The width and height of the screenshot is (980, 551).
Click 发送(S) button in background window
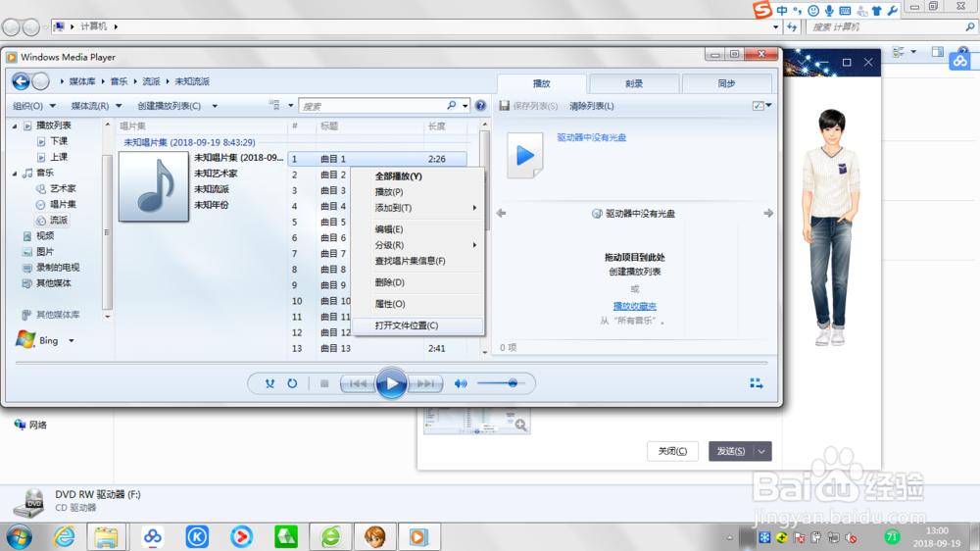pyautogui.click(x=731, y=451)
